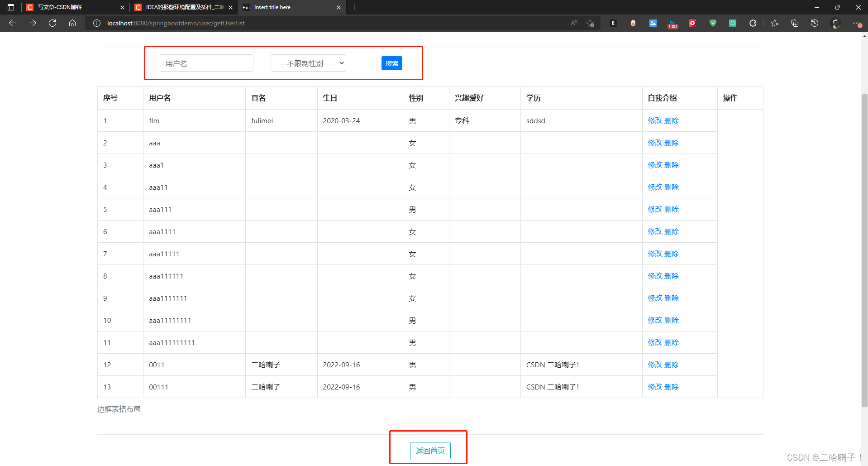Click the address bar URL text
The width and height of the screenshot is (868, 466).
click(x=176, y=23)
